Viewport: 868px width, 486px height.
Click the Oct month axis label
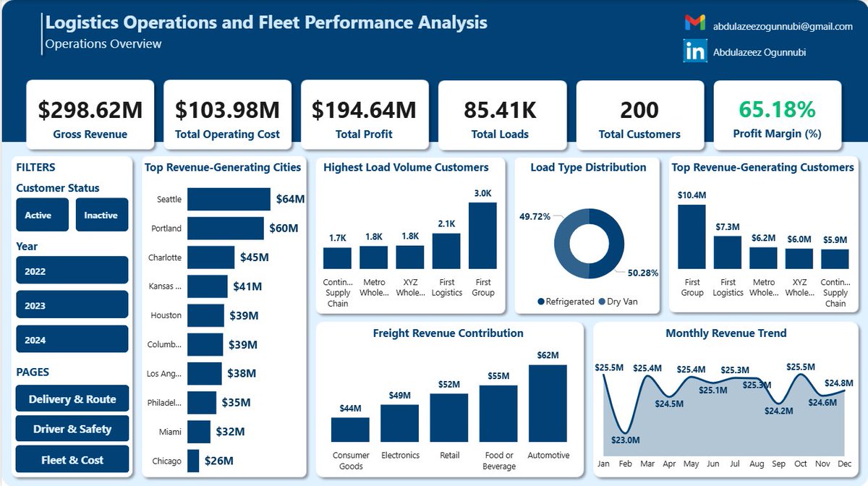[x=801, y=463]
